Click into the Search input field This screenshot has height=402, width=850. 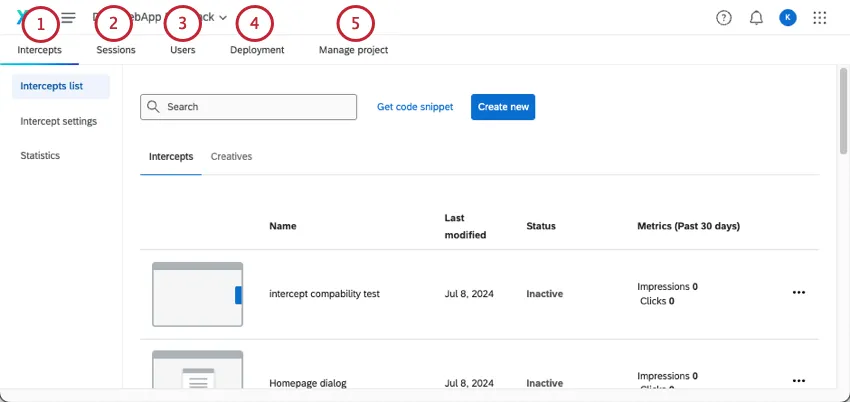258,107
